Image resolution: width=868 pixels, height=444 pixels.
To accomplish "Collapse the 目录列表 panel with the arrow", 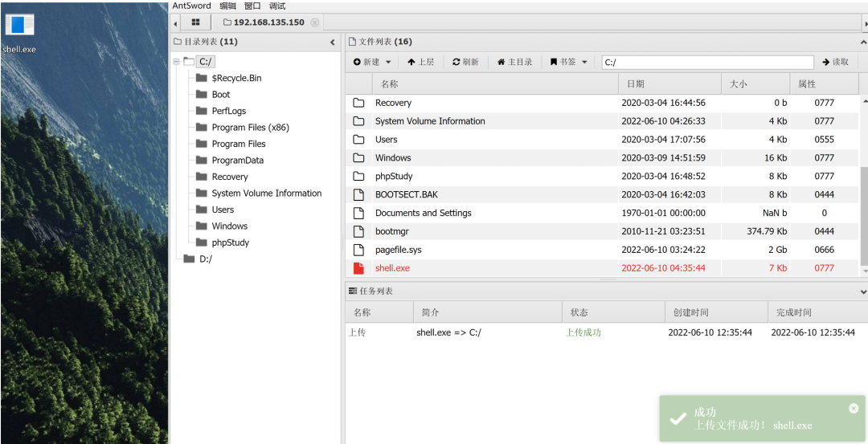I will (x=333, y=42).
